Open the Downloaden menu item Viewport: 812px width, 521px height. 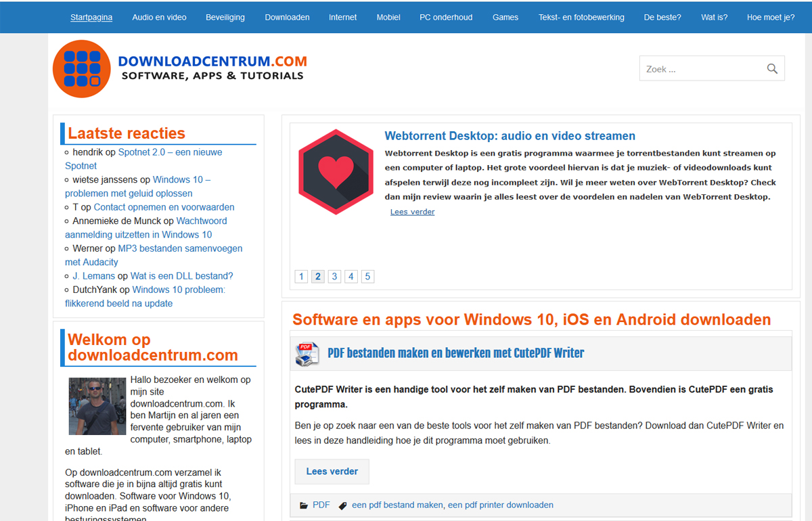click(x=287, y=18)
